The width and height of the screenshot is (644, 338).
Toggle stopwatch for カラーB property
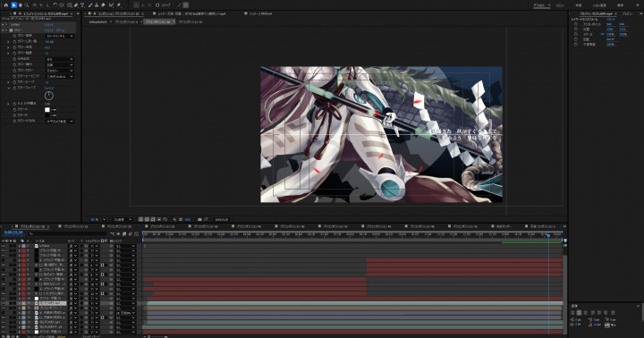pyautogui.click(x=14, y=115)
